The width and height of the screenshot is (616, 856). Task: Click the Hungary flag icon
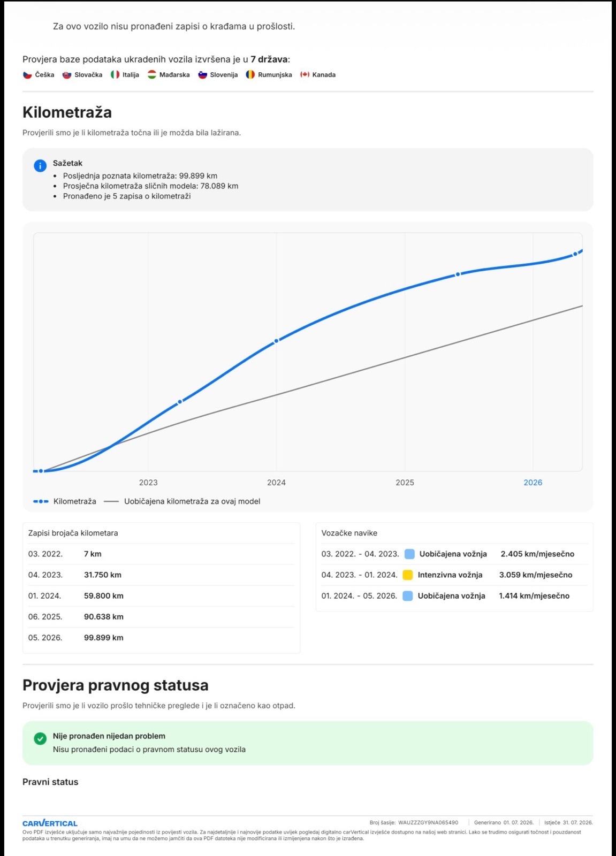(152, 75)
